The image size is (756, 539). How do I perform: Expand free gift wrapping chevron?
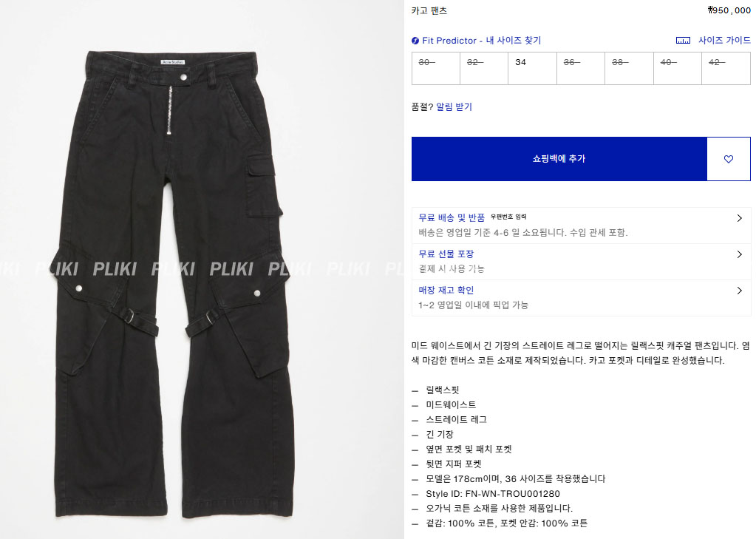click(x=740, y=254)
